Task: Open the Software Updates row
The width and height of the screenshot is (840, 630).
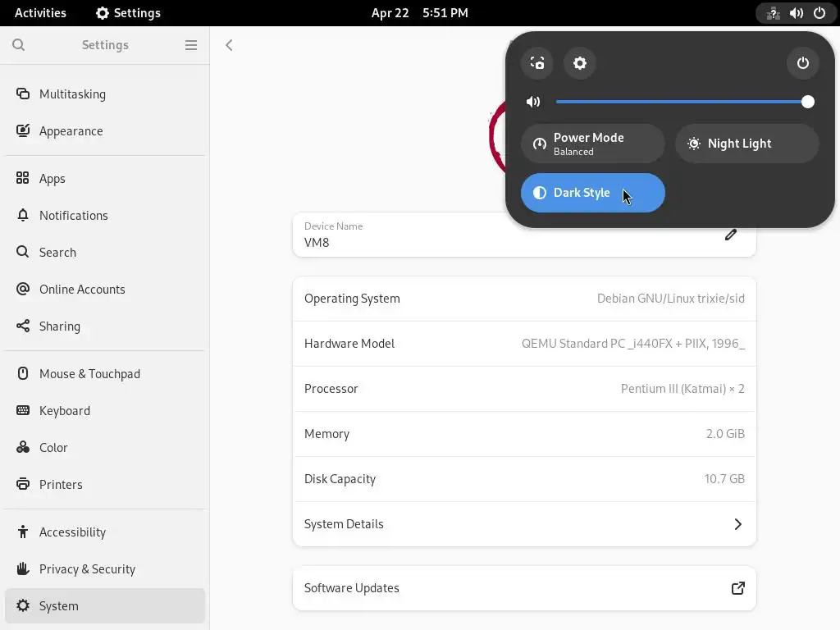Action: click(524, 588)
